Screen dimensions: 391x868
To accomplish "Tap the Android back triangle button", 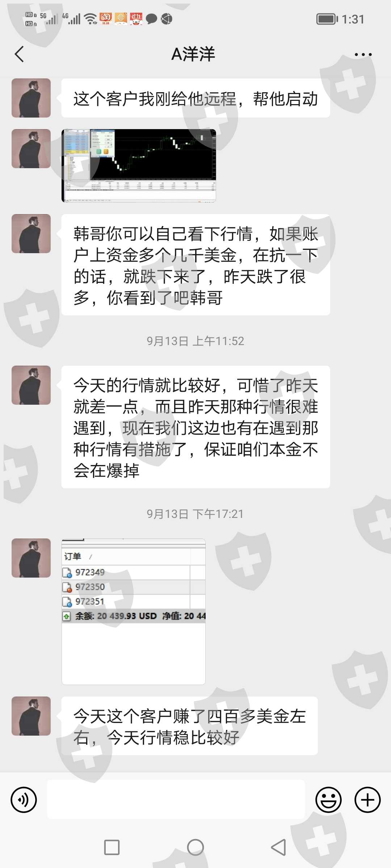I will click(x=278, y=847).
